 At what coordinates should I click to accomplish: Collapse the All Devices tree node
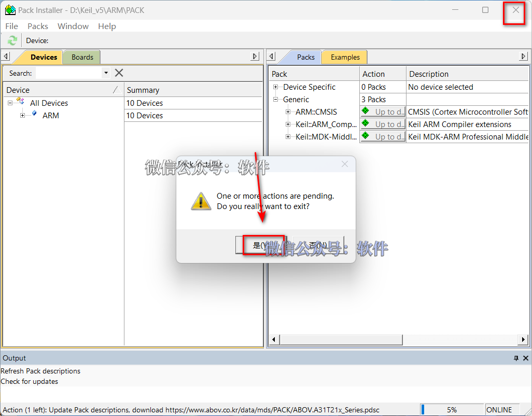(10, 103)
